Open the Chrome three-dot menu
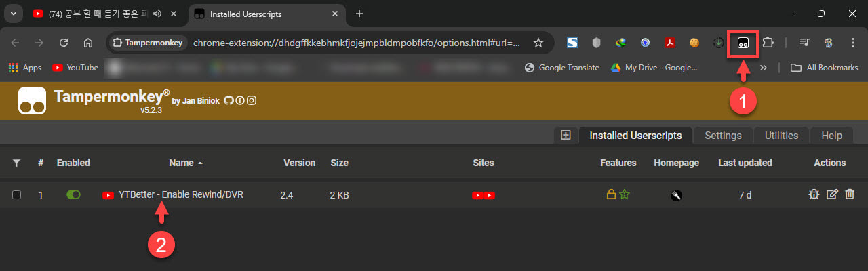The width and height of the screenshot is (868, 271). (853, 43)
